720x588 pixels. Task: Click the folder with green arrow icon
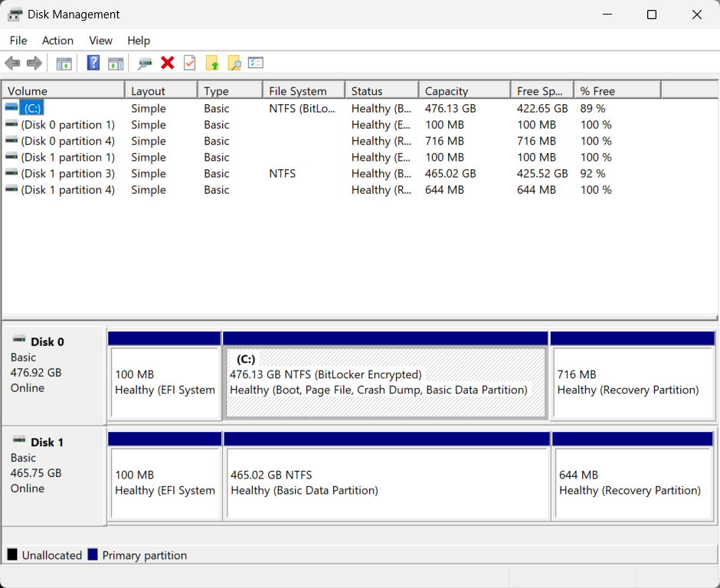[212, 64]
